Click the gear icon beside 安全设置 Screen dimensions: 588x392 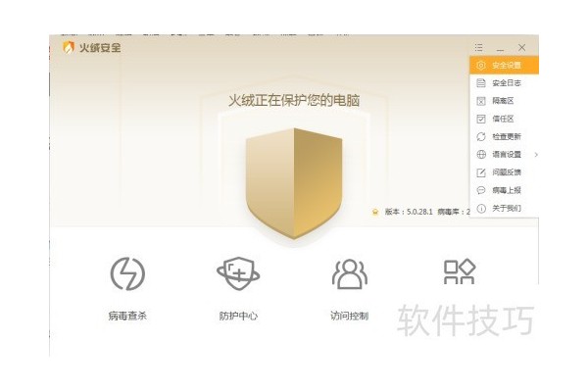point(481,66)
